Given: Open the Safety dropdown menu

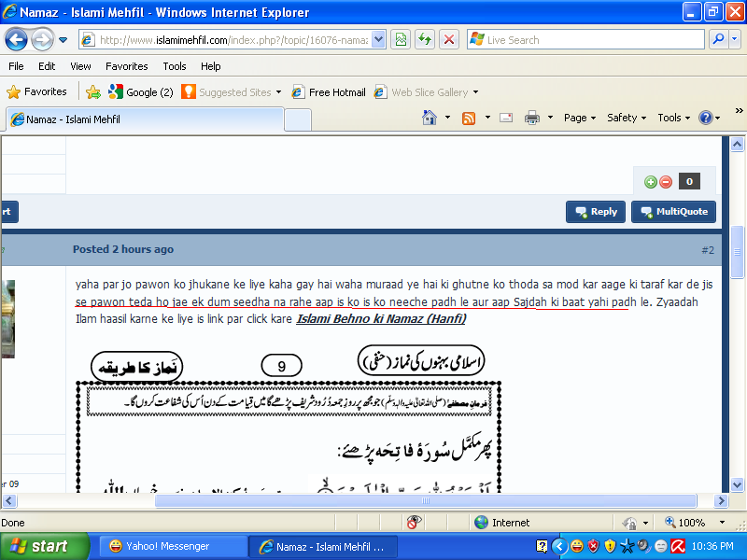Looking at the screenshot, I should [627, 118].
